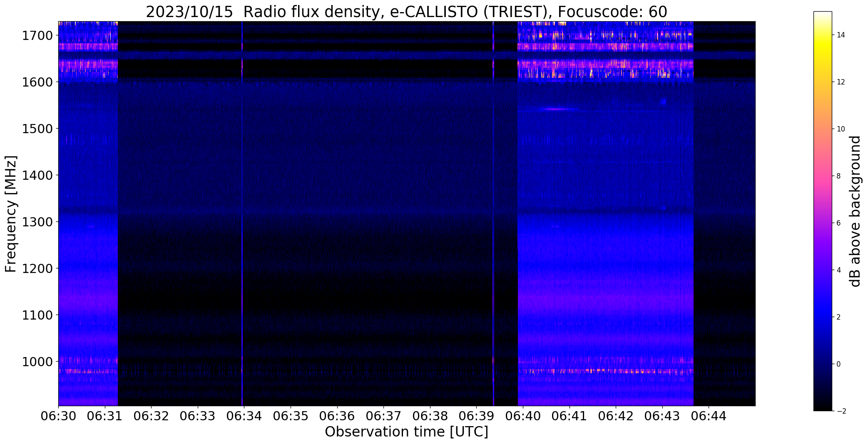The height and width of the screenshot is (444, 868).
Task: Click the 1100 frequency tick label
Action: coord(37,315)
